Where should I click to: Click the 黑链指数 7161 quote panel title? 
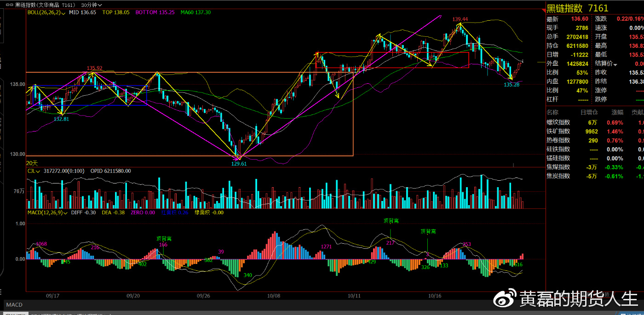pyautogui.click(x=577, y=8)
